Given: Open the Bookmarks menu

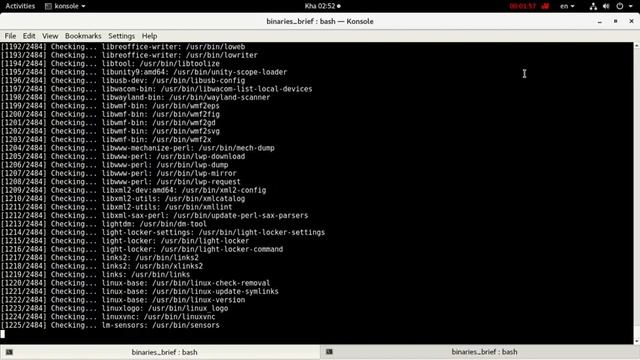Looking at the screenshot, I should click(83, 36).
